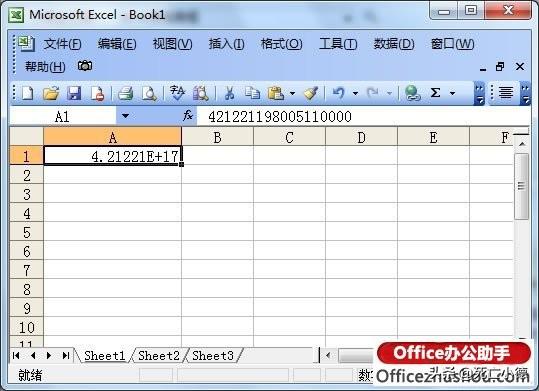
Task: Open the Undo history dropdown arrow
Action: (355, 93)
